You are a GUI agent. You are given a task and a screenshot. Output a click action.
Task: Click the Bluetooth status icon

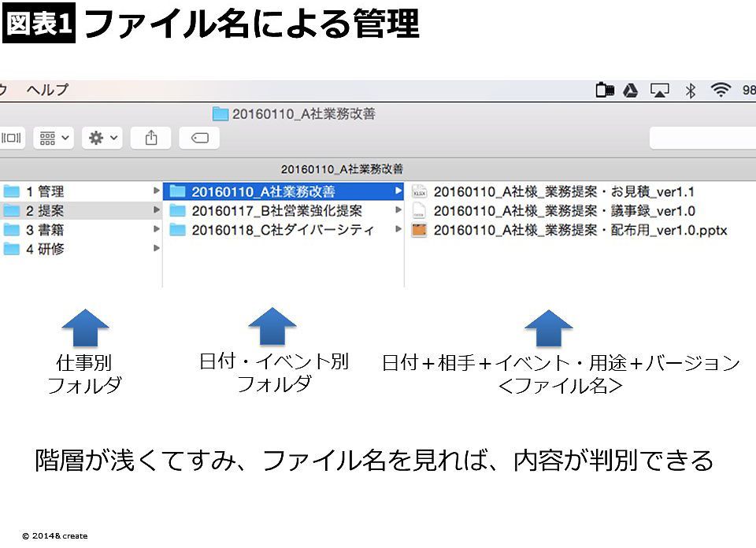point(690,91)
